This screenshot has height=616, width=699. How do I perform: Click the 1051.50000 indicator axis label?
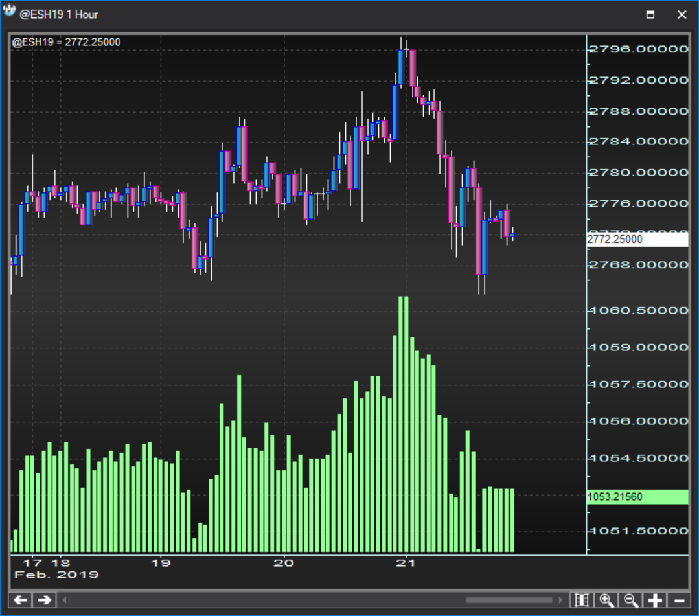click(x=638, y=531)
